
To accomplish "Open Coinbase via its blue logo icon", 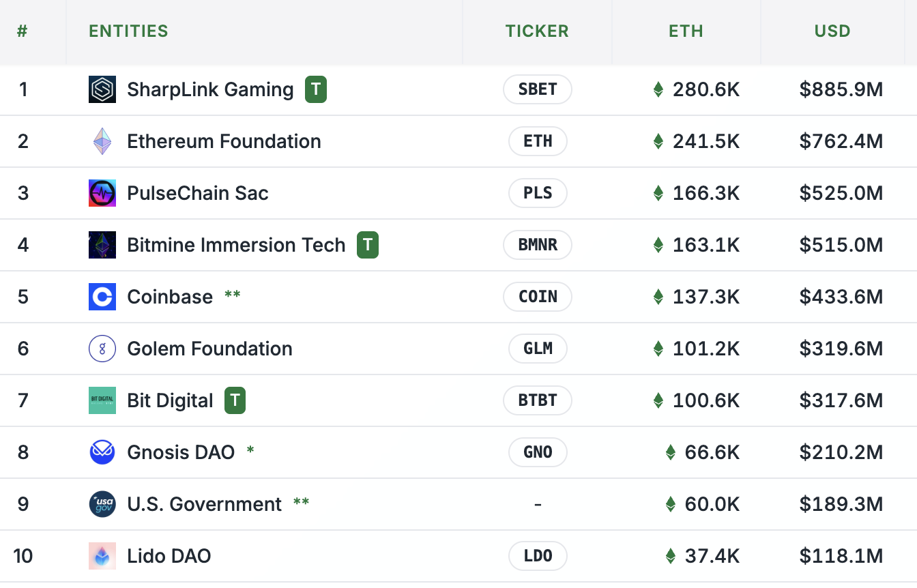I will tap(102, 297).
